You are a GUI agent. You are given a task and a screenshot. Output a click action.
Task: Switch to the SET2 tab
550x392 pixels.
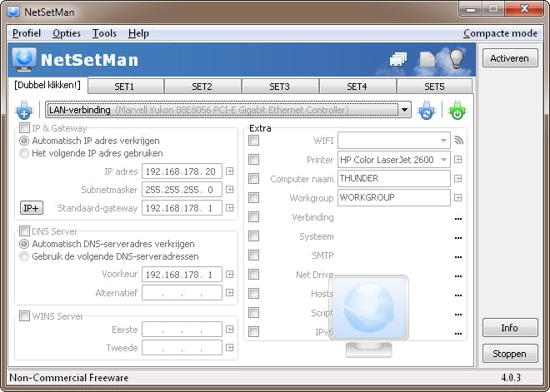tap(202, 87)
